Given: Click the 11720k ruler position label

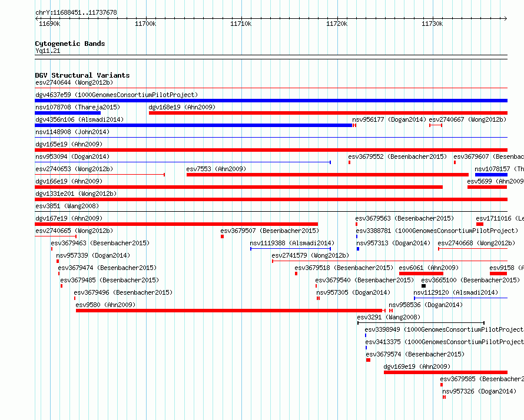Looking at the screenshot, I should pyautogui.click(x=337, y=24).
